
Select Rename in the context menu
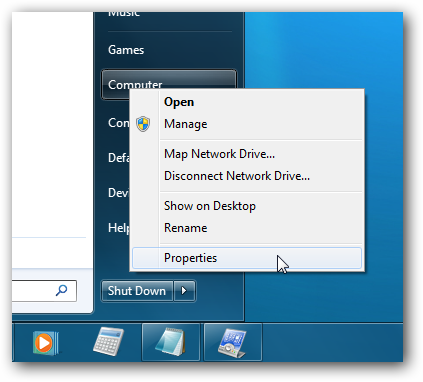[186, 228]
